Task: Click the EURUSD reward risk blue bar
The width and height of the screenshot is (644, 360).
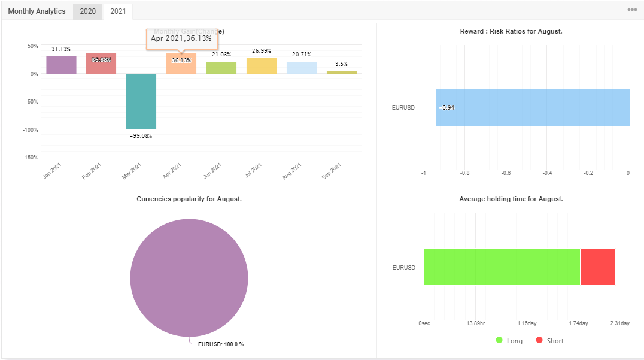Action: (533, 108)
